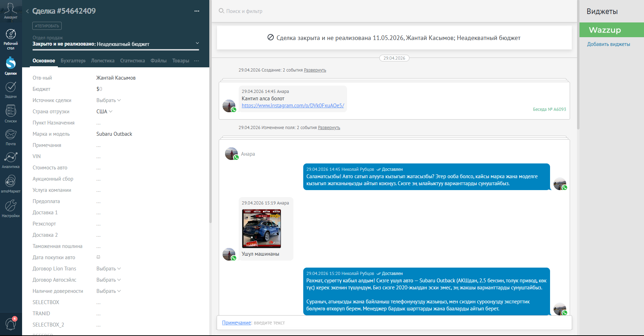Open calendar for Дата покупки авто
Image resolution: width=644 pixels, height=336 pixels.
pyautogui.click(x=99, y=257)
